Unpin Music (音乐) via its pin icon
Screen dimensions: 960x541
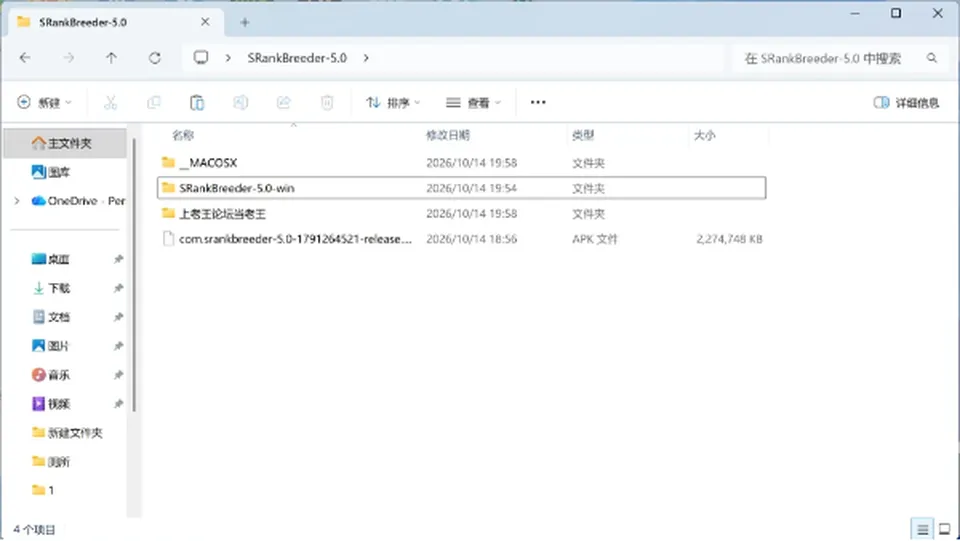[118, 375]
